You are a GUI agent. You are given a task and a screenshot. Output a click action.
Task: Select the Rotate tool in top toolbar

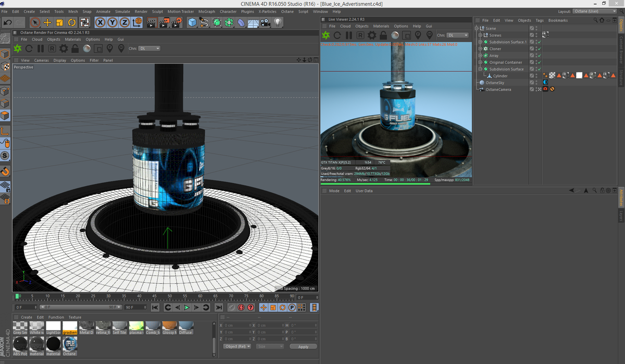[72, 22]
